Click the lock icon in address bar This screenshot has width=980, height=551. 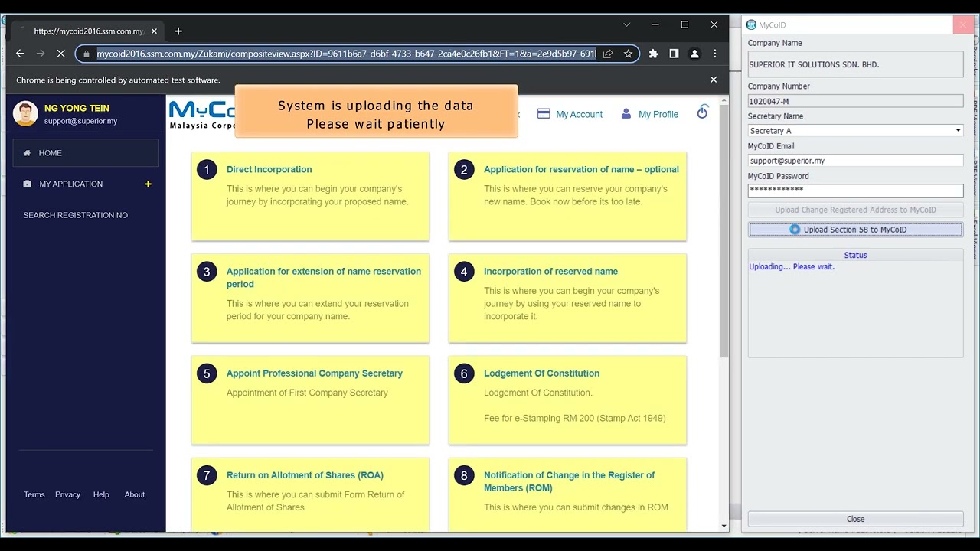coord(87,54)
